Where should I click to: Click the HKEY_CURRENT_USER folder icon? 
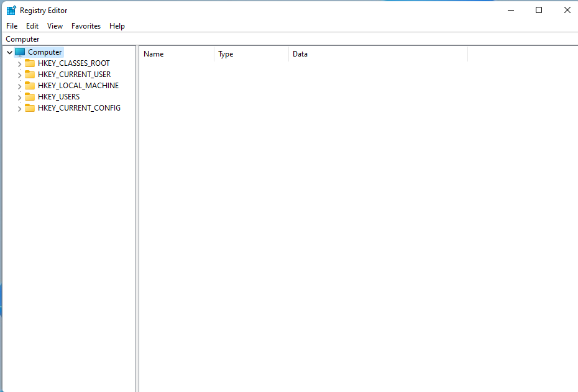30,74
